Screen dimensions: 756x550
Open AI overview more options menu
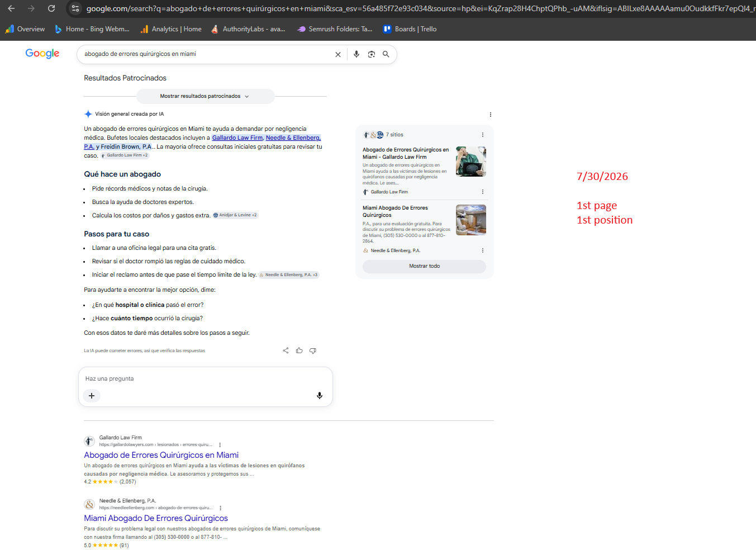[x=491, y=115]
